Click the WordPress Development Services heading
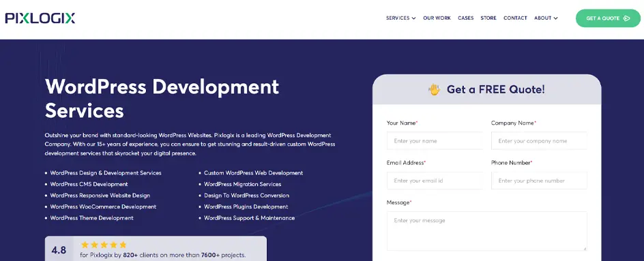Screen dimensions: 644x261 click(162, 99)
